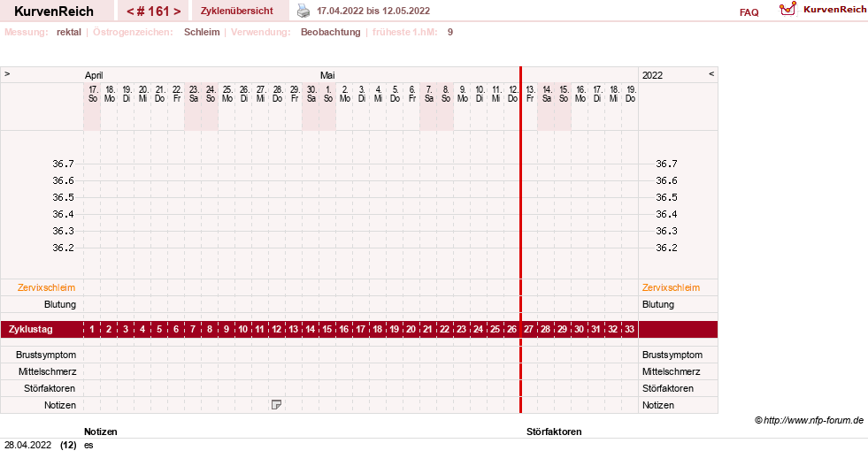Screen dimensions: 868x466
Task: Click the red end-of-cycle marker line
Action: [520, 240]
